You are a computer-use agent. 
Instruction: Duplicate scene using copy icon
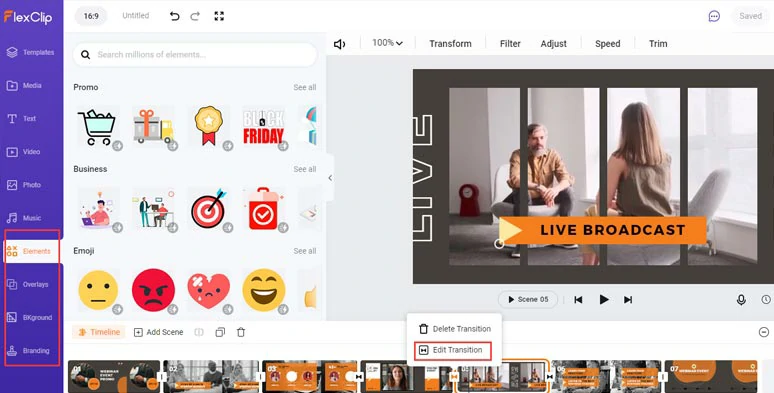[220, 332]
